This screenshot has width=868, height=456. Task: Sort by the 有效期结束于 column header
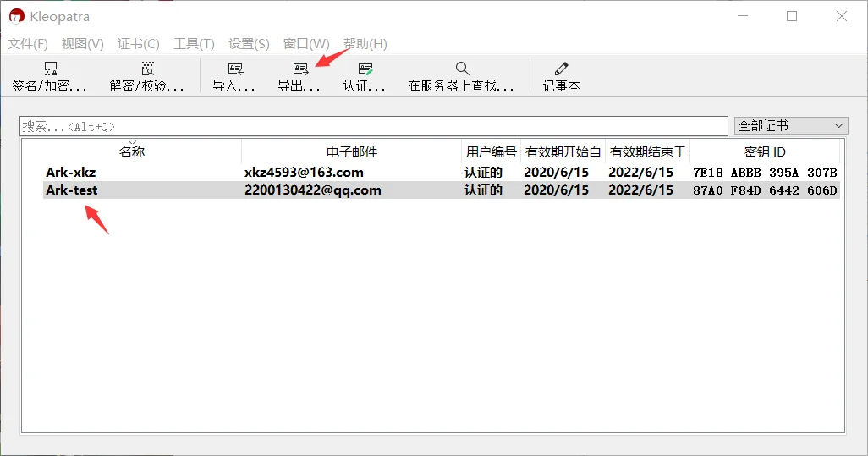click(x=648, y=151)
